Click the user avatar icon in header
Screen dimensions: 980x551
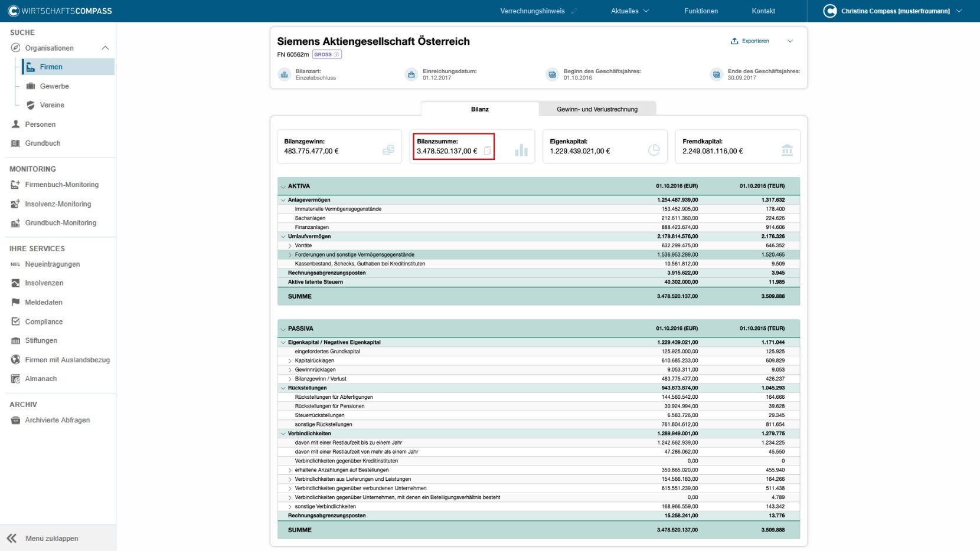tap(830, 11)
